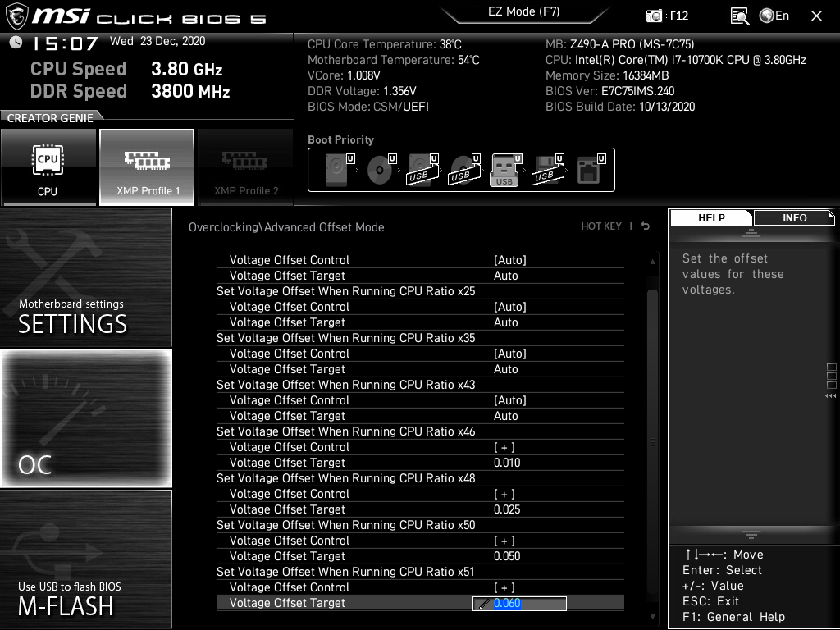Select the network boot device icon
Viewport: 840px width, 630px height.
[x=591, y=169]
